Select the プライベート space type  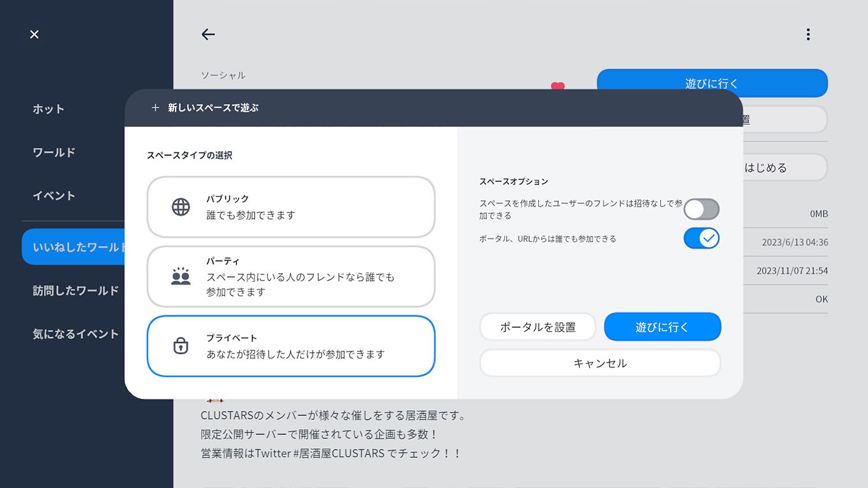[x=291, y=346]
